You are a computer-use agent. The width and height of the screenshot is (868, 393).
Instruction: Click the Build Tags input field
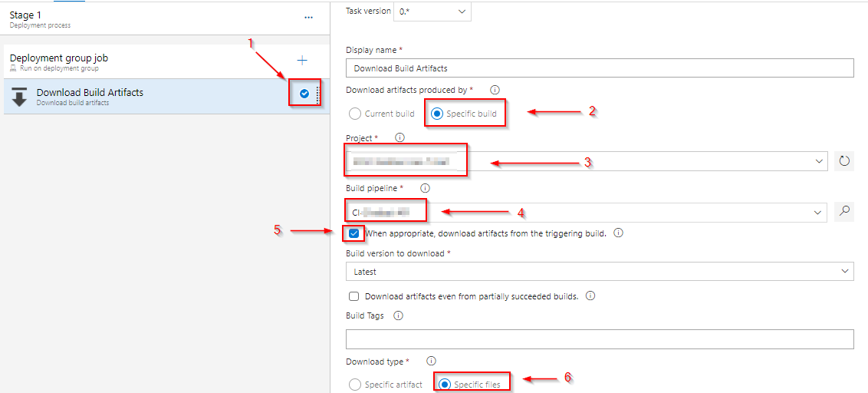click(x=600, y=339)
